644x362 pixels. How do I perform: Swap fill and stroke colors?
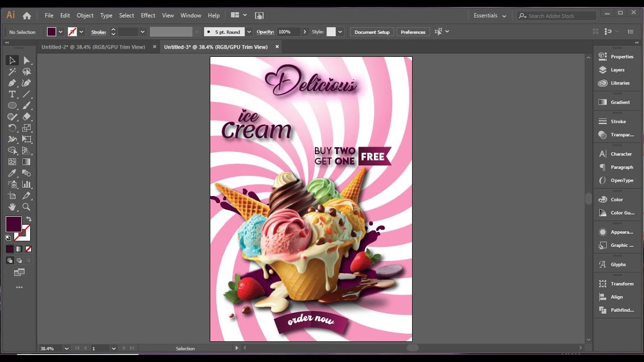tap(29, 219)
